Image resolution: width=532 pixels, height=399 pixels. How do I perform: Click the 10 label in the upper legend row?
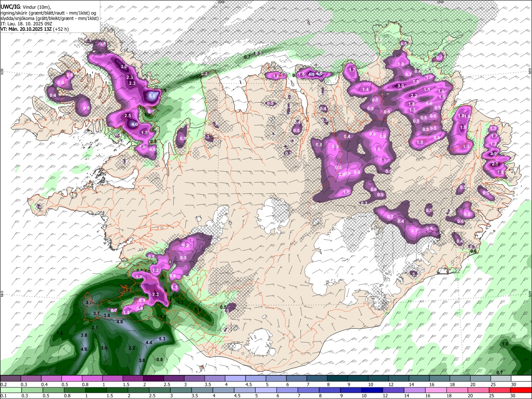tap(371, 384)
